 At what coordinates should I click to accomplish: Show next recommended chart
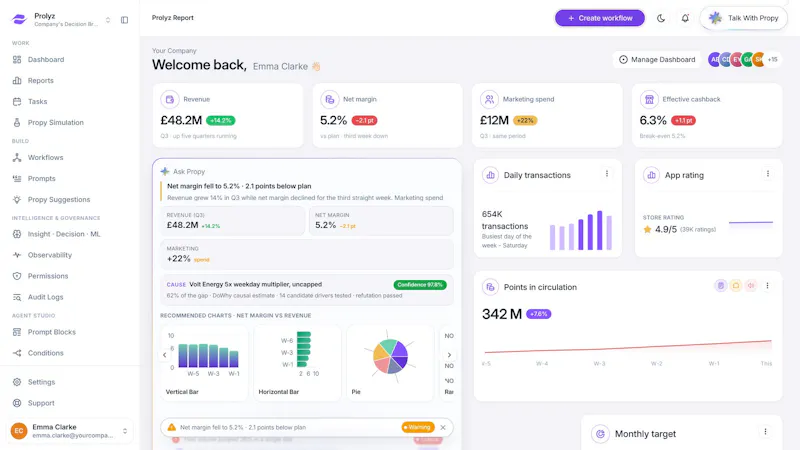tap(449, 355)
